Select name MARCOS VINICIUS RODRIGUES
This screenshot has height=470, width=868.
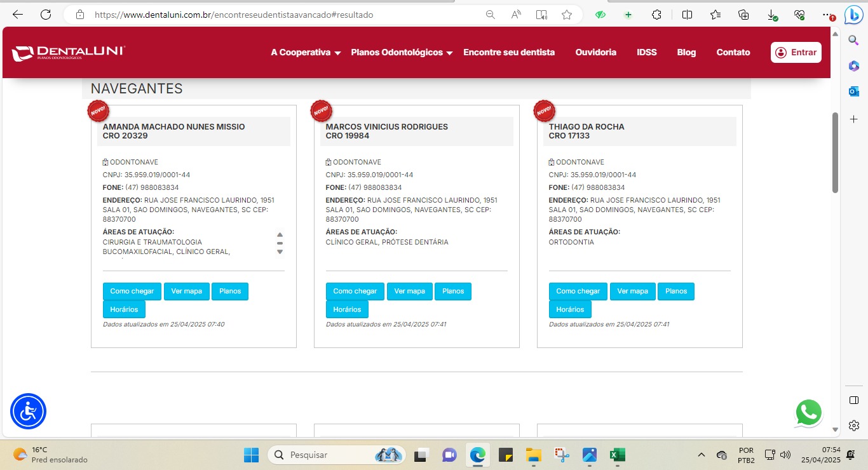coord(386,126)
